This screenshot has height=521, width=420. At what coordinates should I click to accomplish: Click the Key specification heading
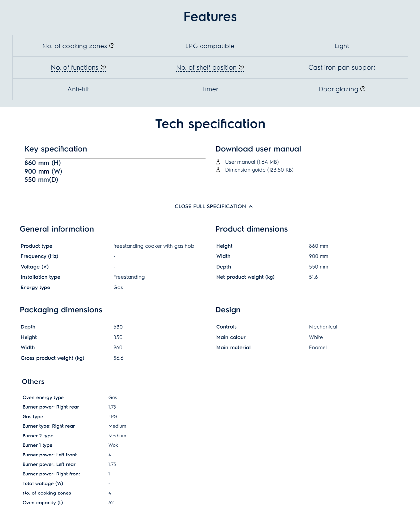click(56, 149)
